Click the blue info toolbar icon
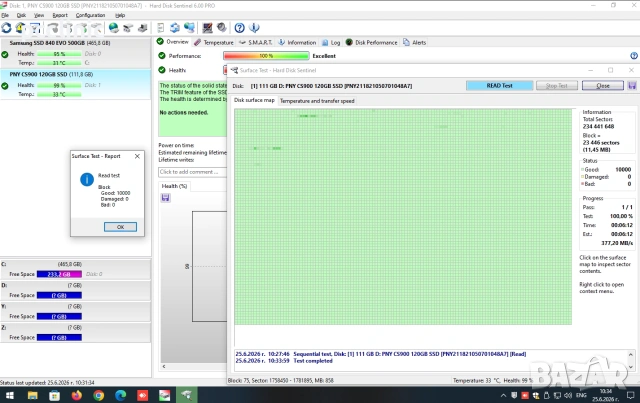Image resolution: width=640 pixels, height=403 pixels. 254,28
